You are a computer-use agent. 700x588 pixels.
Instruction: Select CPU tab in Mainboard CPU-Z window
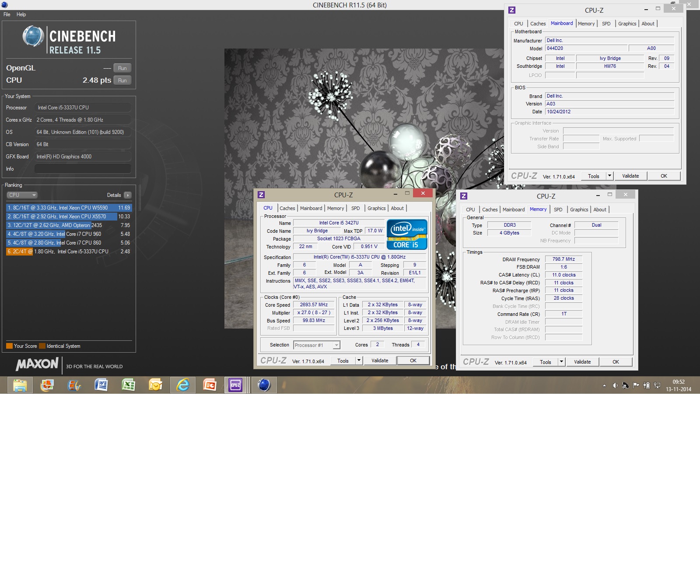[x=519, y=24]
